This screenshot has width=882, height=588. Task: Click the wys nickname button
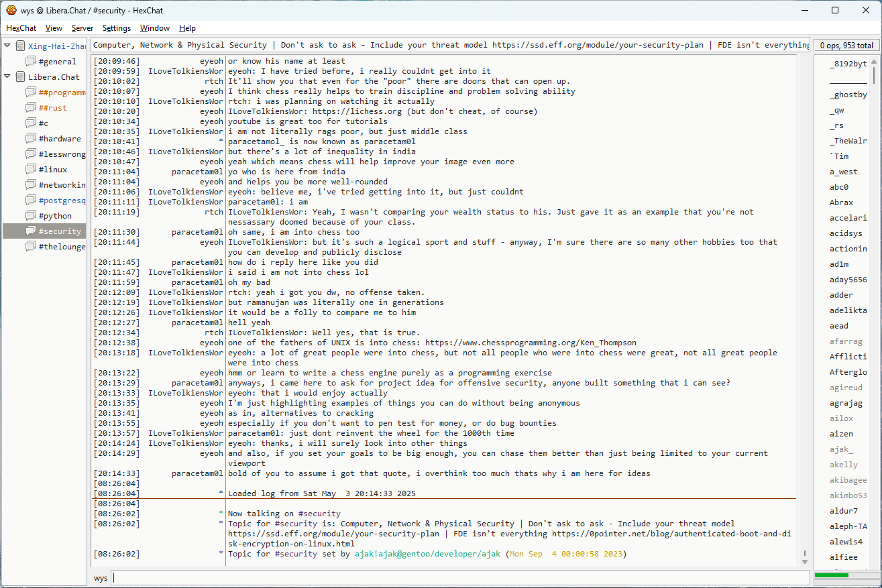point(100,578)
